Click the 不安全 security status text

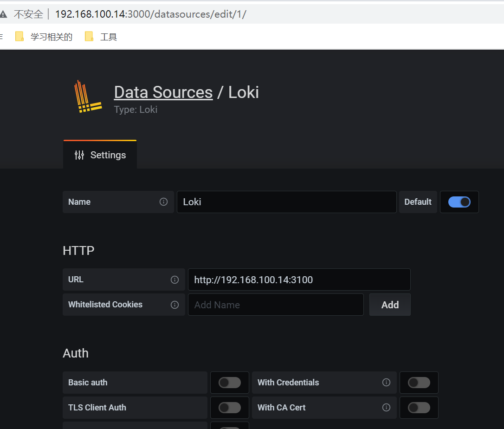click(28, 14)
